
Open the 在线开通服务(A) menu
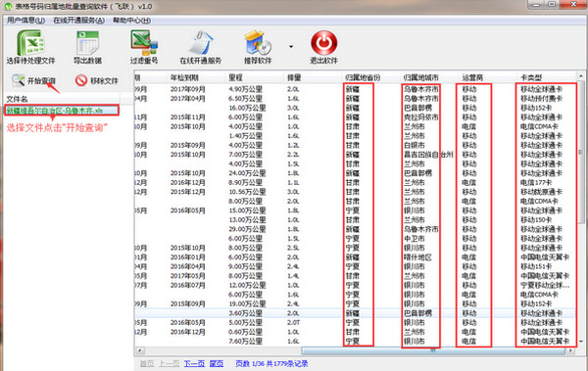(x=78, y=21)
